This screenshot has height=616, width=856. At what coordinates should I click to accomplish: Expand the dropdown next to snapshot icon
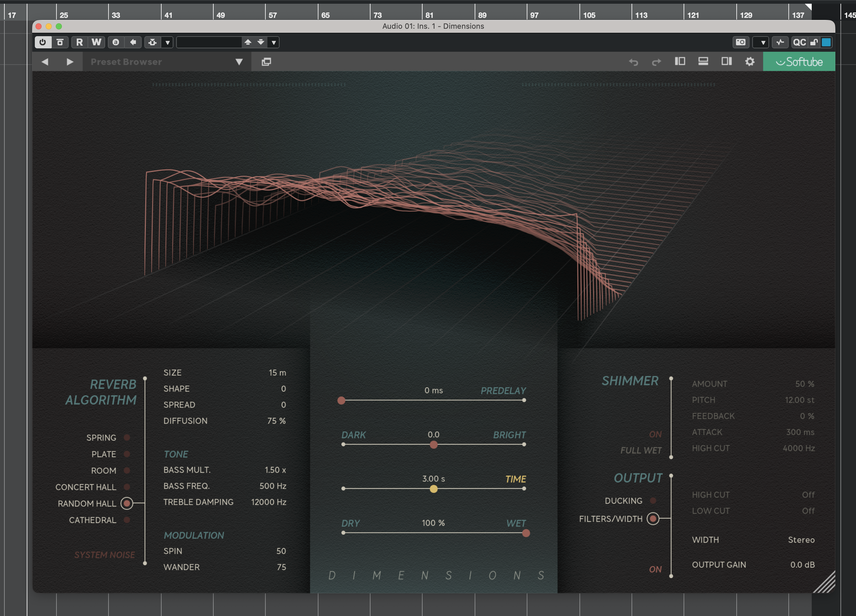pos(763,42)
